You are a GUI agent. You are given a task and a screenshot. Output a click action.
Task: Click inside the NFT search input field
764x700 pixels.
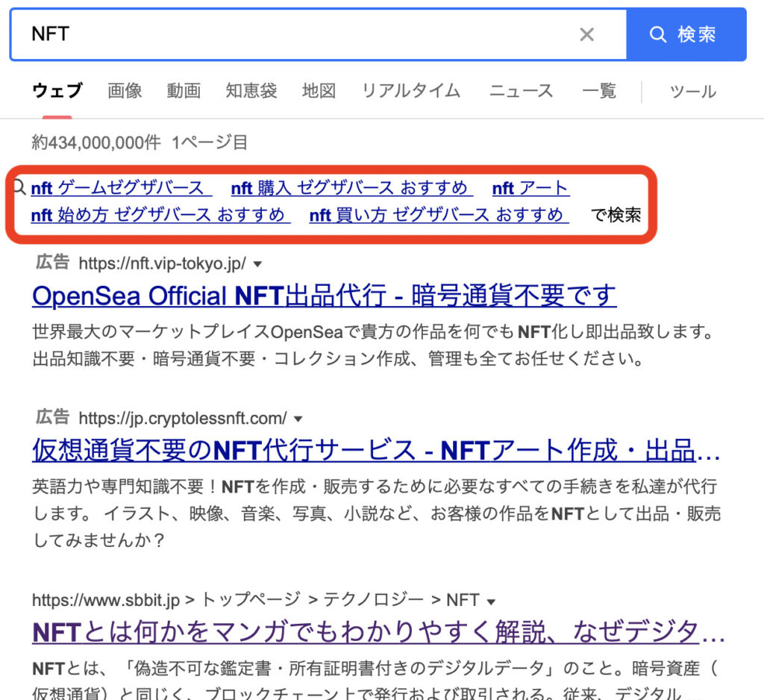coord(298,34)
